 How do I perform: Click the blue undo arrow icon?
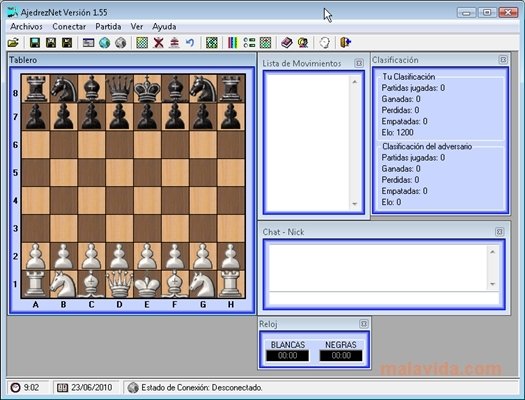pos(190,43)
